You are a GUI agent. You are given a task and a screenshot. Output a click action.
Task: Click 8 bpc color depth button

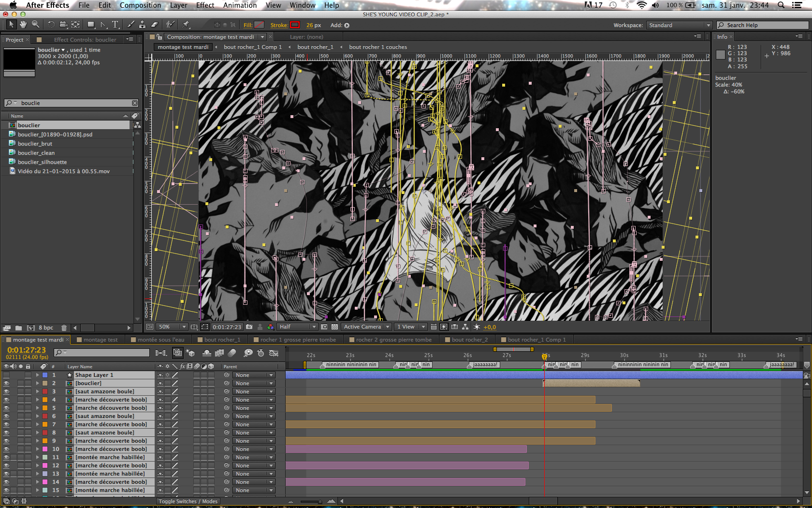(46, 328)
